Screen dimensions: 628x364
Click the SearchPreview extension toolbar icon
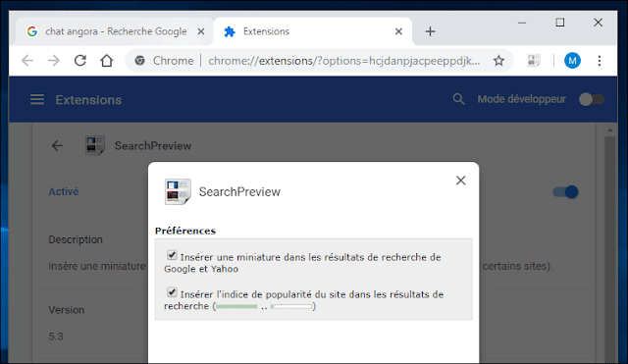[x=534, y=61]
